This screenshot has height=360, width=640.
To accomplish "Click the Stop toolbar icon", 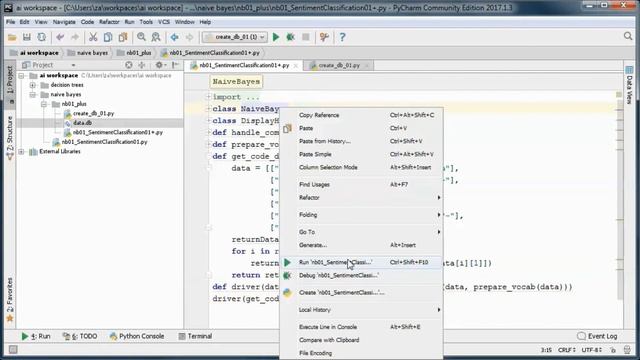I will 306,37.
